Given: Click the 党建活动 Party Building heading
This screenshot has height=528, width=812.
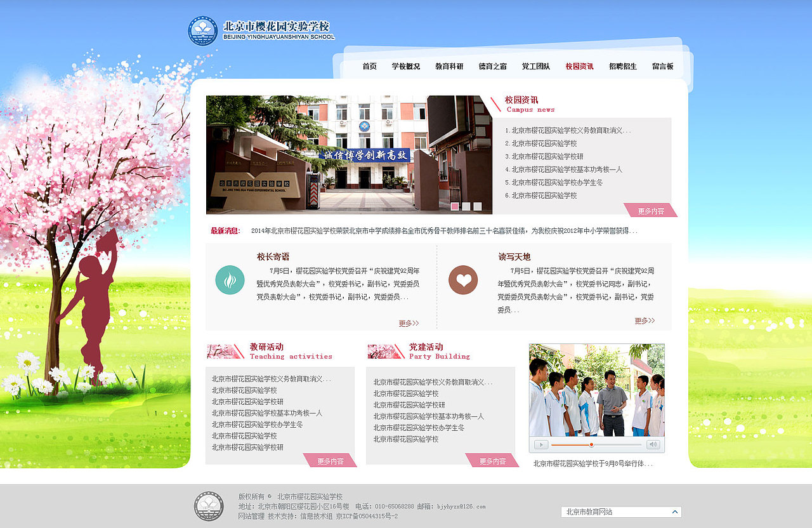Looking at the screenshot, I should click(440, 351).
